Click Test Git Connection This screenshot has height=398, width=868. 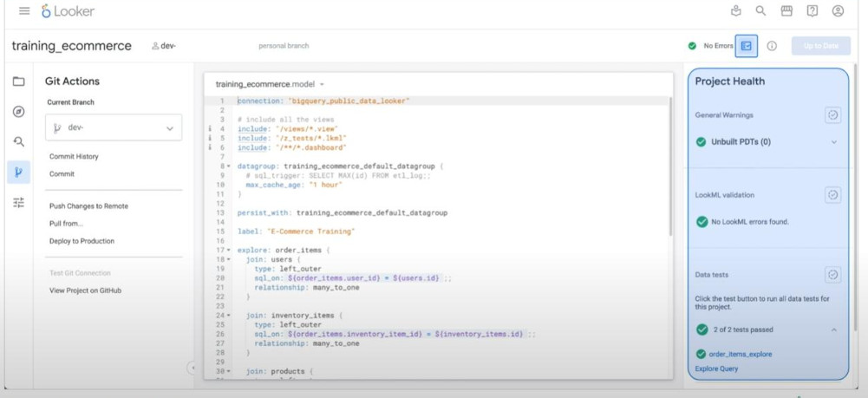click(80, 273)
